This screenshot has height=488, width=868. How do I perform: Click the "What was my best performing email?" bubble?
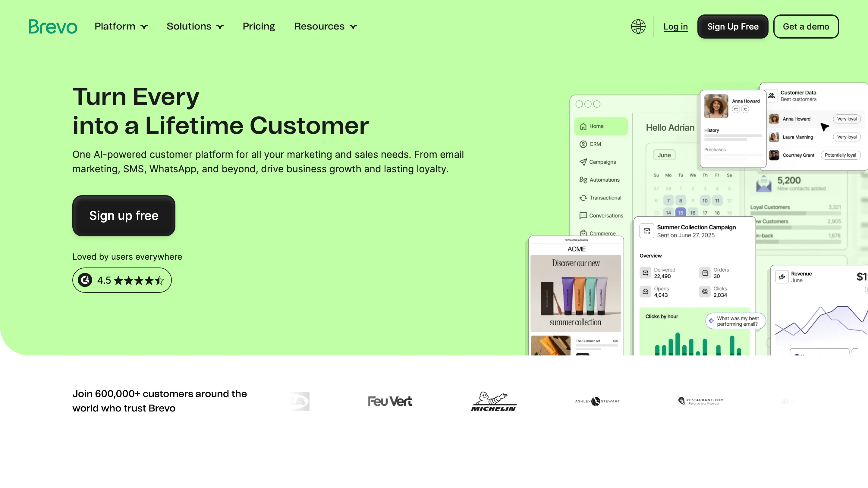[x=736, y=321]
